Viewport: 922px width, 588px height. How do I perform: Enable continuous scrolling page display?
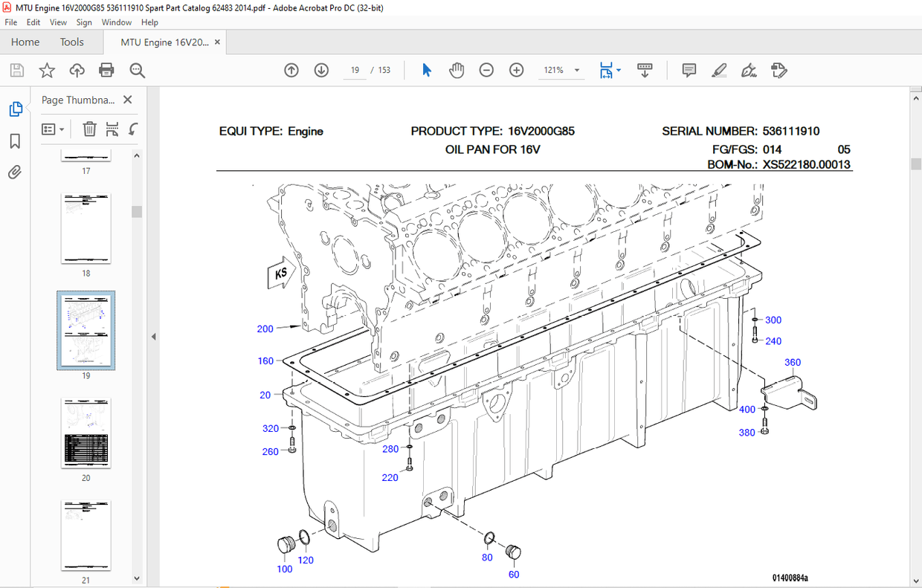click(x=644, y=70)
